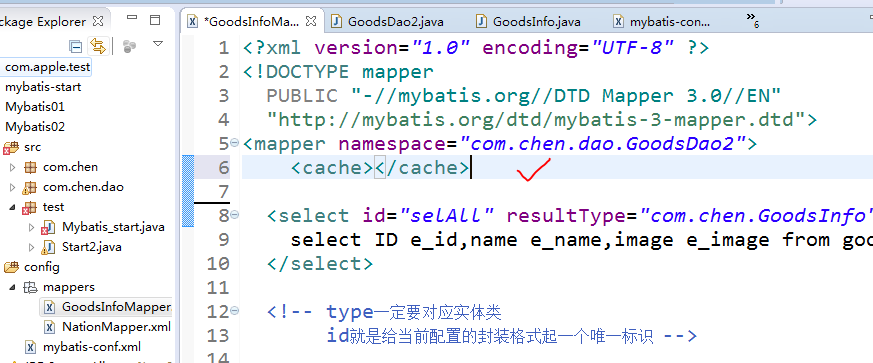Image resolution: width=873 pixels, height=363 pixels.
Task: Select Start2.java file
Action: (x=92, y=247)
